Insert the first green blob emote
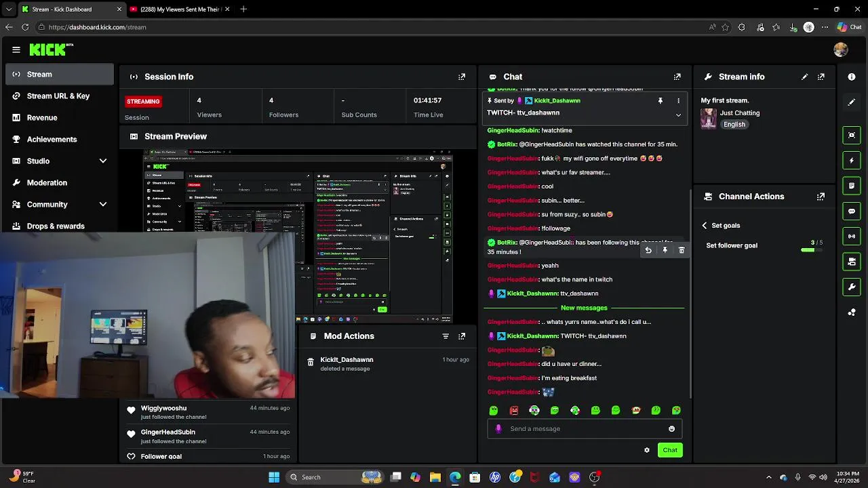The width and height of the screenshot is (868, 488). pos(494,410)
